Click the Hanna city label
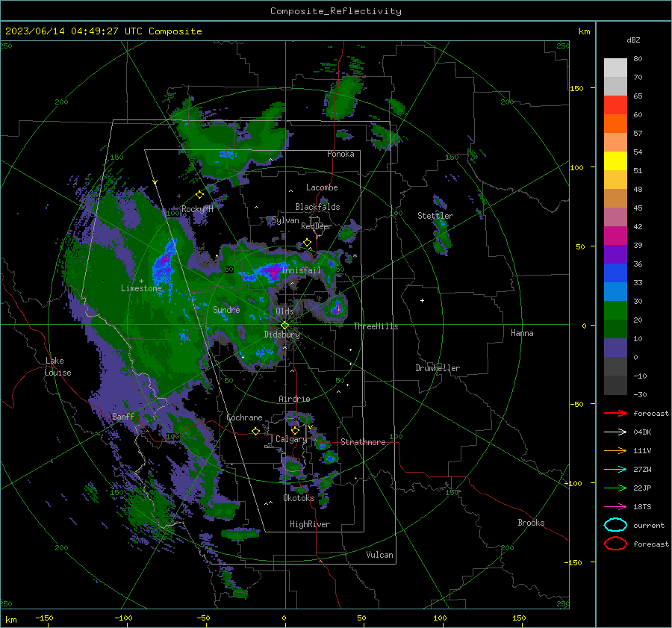Viewport: 672px width, 628px height. click(x=522, y=333)
